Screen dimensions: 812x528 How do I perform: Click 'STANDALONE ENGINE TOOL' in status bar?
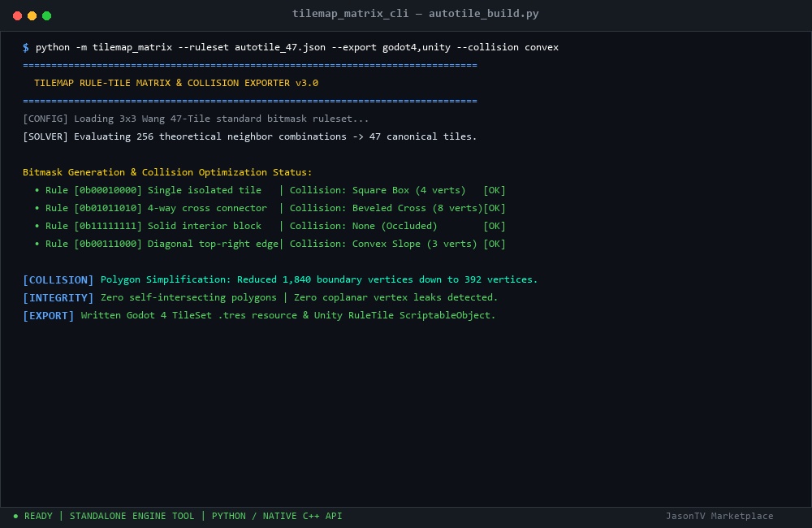tap(132, 516)
